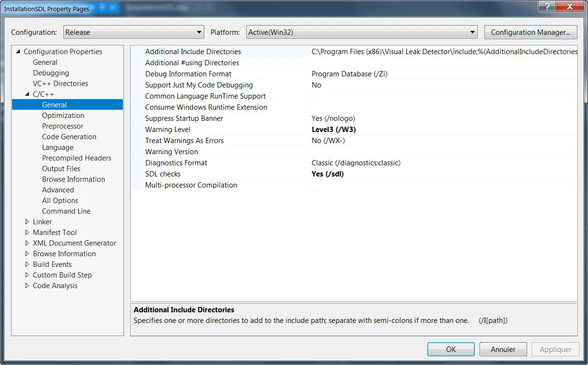Select the SDL checks property
This screenshot has width=588, height=365.
(x=163, y=174)
